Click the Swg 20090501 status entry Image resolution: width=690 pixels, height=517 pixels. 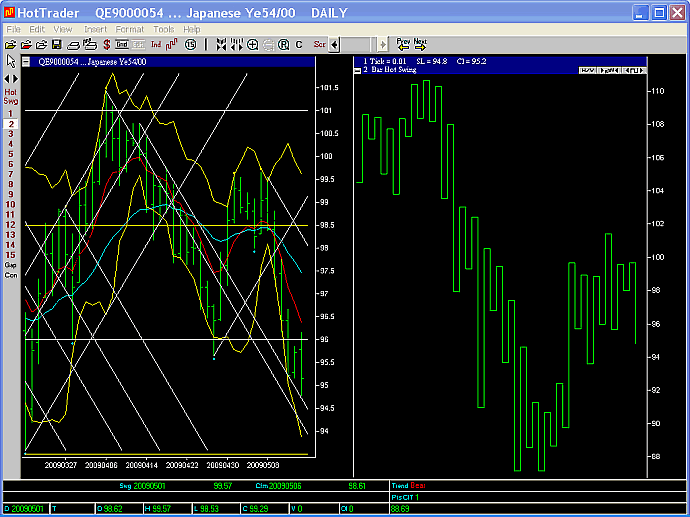coord(143,486)
